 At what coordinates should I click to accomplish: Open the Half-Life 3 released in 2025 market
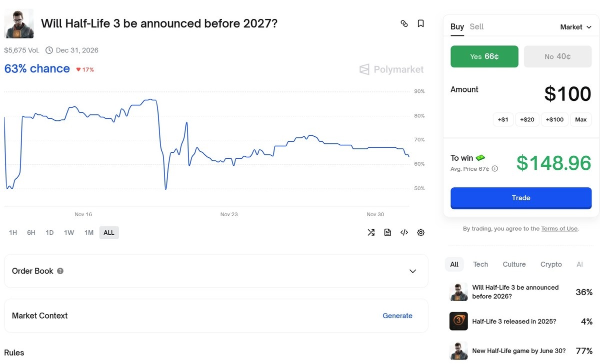514,322
